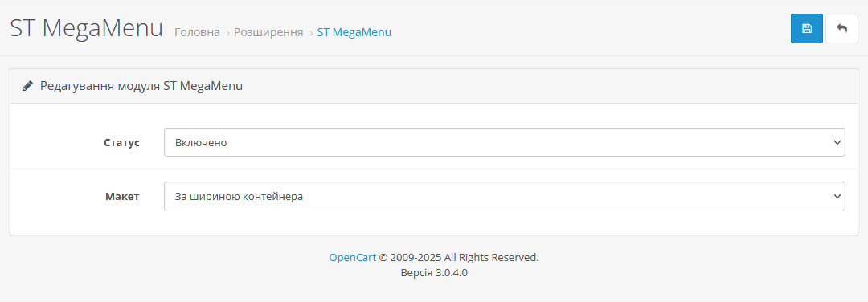
Task: Click the pencil icon in panel heading
Action: coord(27,86)
